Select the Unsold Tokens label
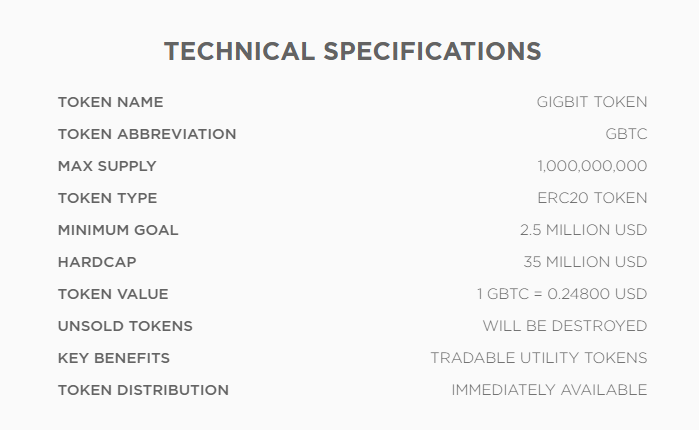699x430 pixels. pyautogui.click(x=125, y=327)
